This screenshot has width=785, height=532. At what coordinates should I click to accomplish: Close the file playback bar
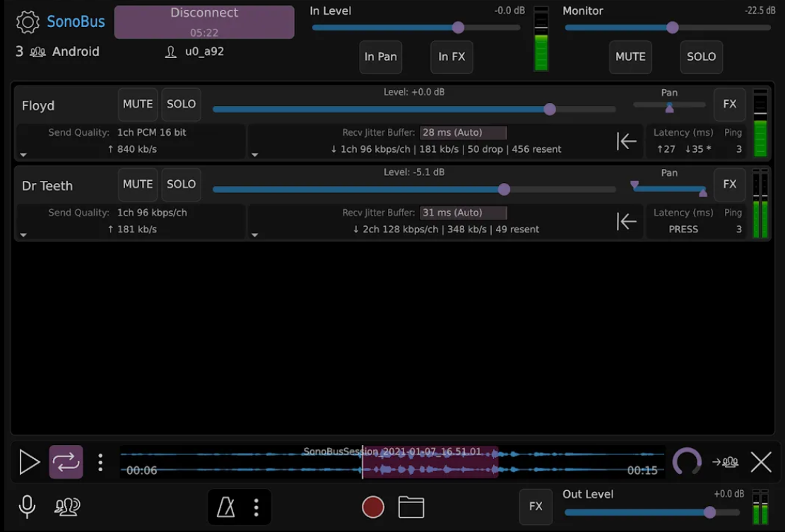click(761, 462)
